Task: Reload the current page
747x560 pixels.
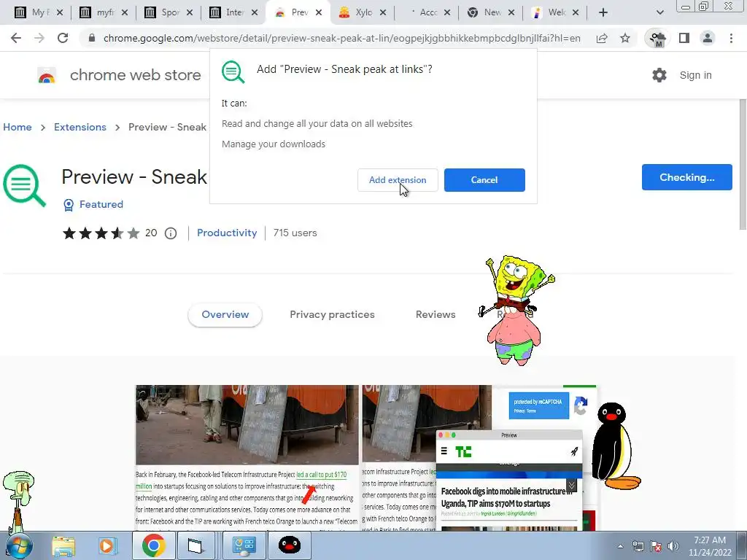Action: (63, 38)
